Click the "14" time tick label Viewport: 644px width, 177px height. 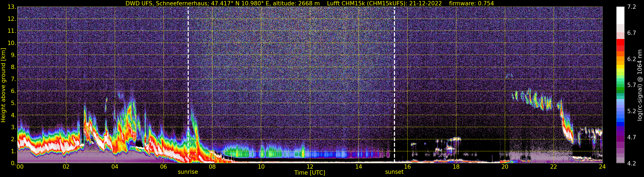coord(358,167)
